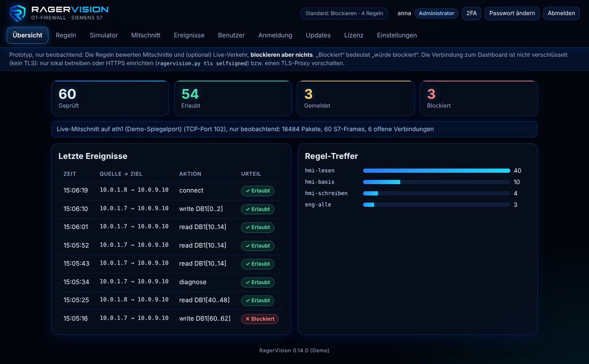Go to the Mitschnitt tab
Screen dimensions: 589x364
coord(146,35)
